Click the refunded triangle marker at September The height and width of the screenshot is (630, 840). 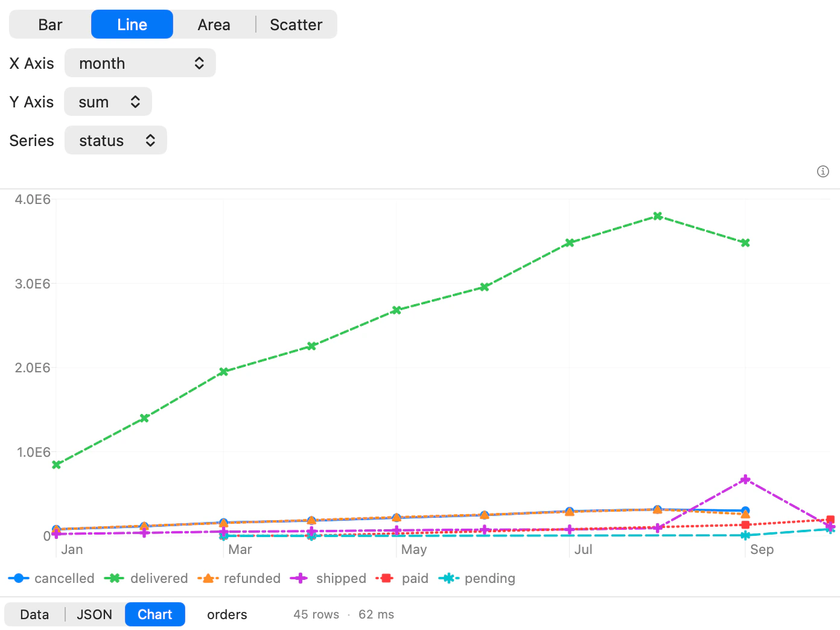(x=745, y=515)
